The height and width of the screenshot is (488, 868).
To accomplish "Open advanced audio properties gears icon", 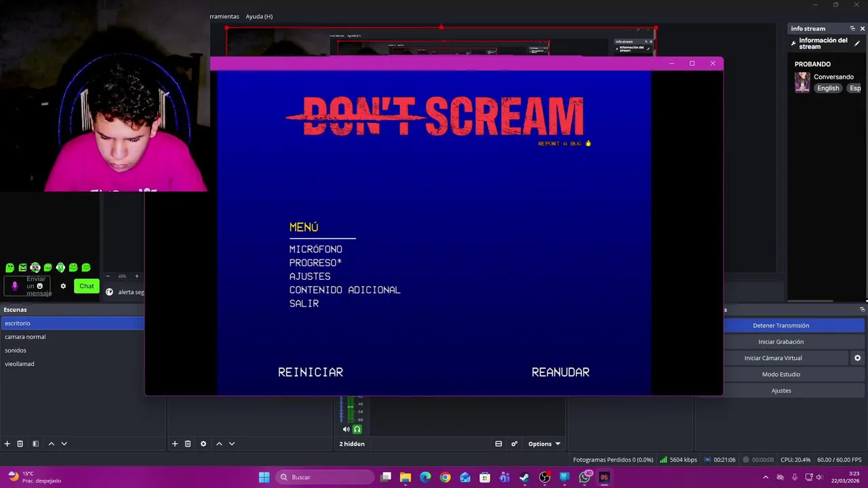I will (x=514, y=444).
